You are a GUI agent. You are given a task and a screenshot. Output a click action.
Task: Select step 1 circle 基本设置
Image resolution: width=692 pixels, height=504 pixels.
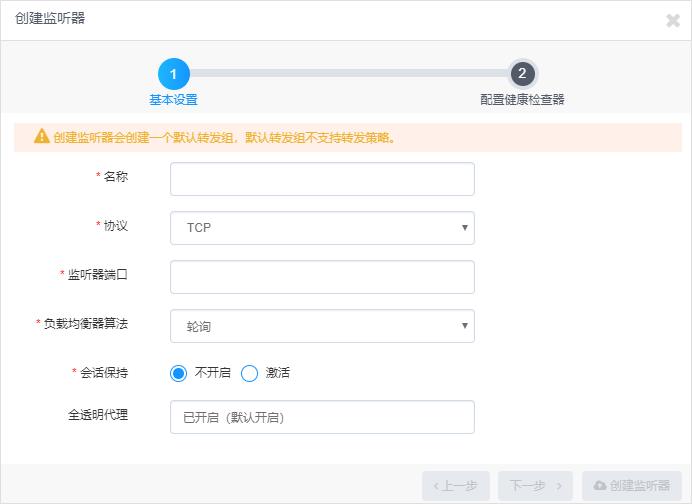click(174, 74)
